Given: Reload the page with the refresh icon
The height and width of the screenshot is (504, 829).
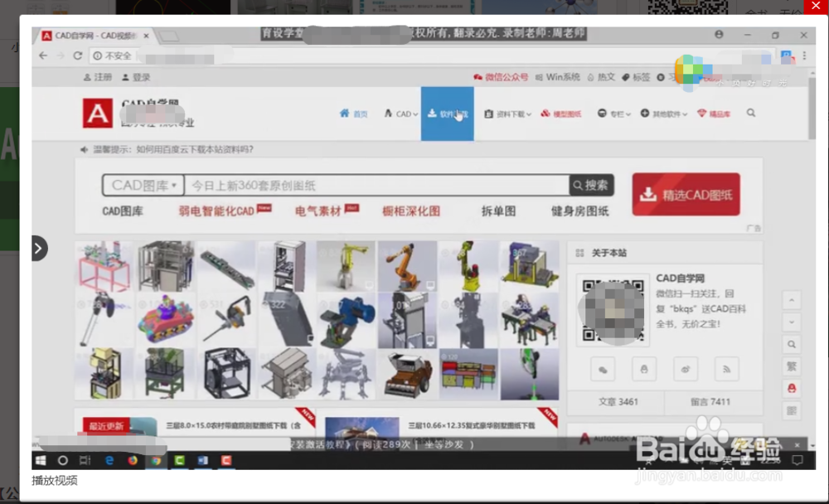Looking at the screenshot, I should click(78, 56).
